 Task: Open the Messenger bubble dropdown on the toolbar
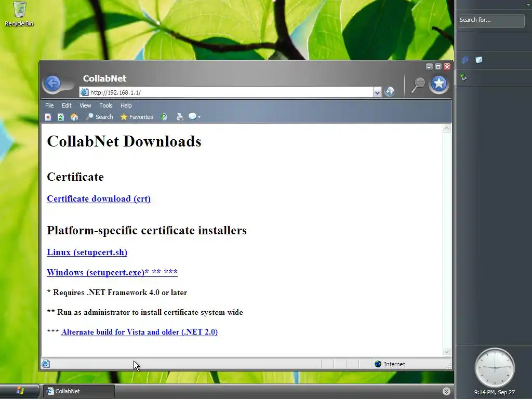pyautogui.click(x=194, y=117)
